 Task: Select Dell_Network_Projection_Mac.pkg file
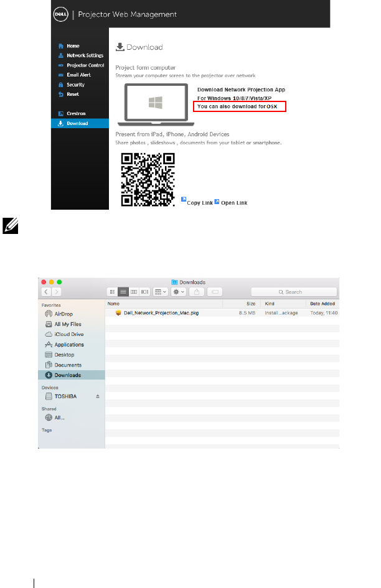tap(222, 313)
